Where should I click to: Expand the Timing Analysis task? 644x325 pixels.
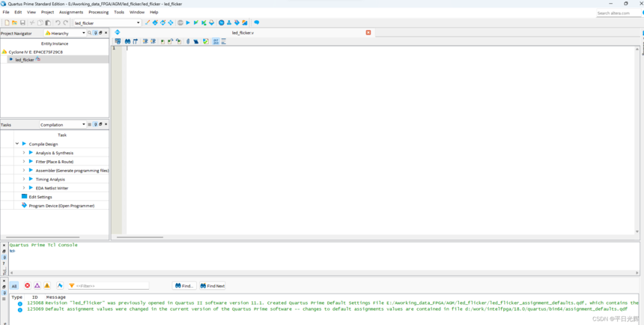tap(24, 179)
